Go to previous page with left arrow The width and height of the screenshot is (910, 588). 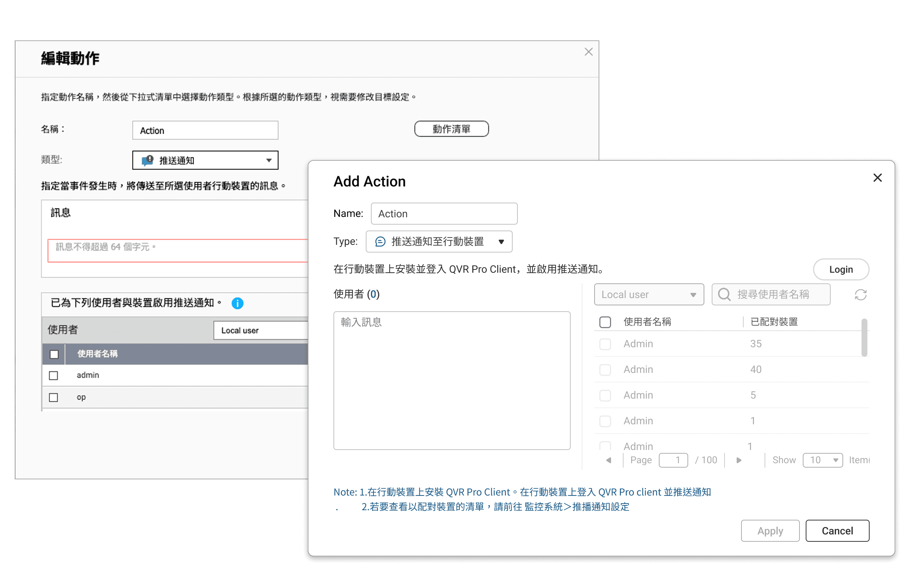point(609,460)
